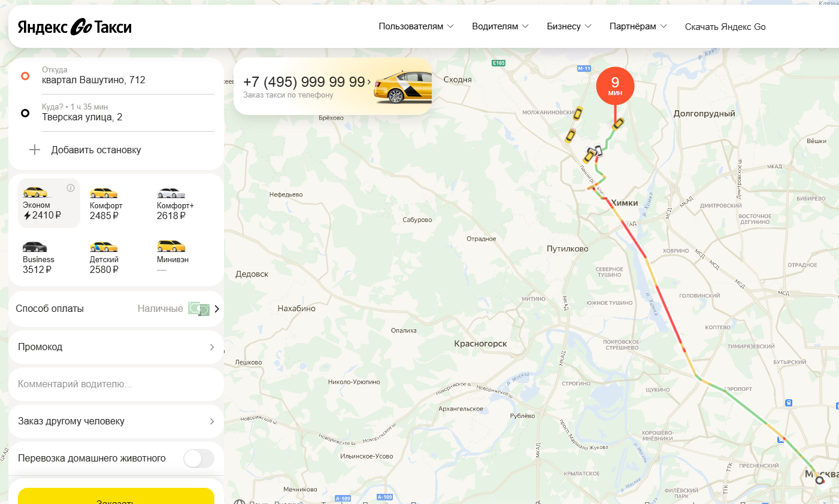This screenshot has width=839, height=504.
Task: Click the orange pickup point circle icon
Action: click(25, 76)
